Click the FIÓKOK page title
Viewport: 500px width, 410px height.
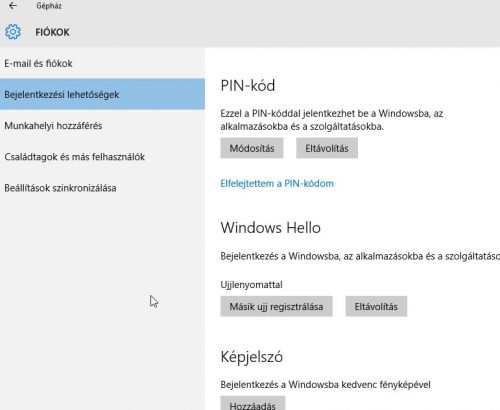(52, 32)
